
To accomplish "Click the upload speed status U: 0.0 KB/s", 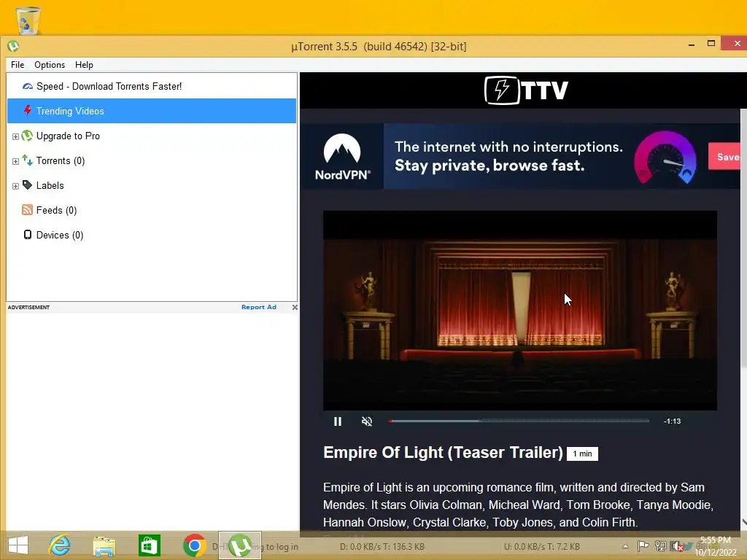I will click(542, 547).
